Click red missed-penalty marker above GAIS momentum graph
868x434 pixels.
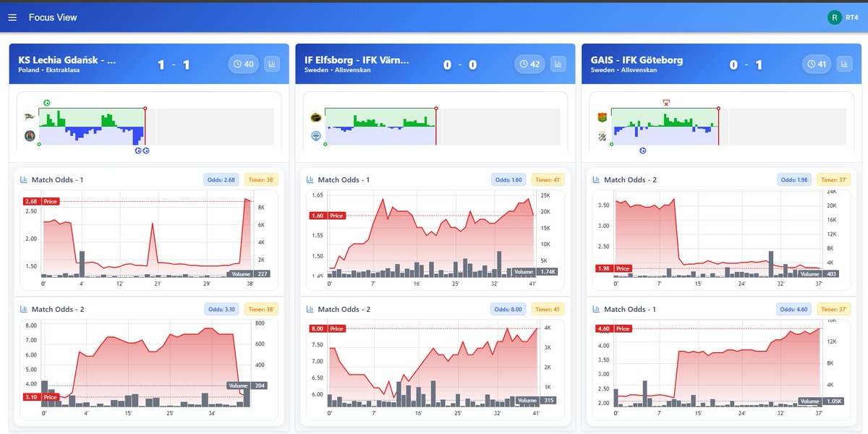(x=666, y=103)
